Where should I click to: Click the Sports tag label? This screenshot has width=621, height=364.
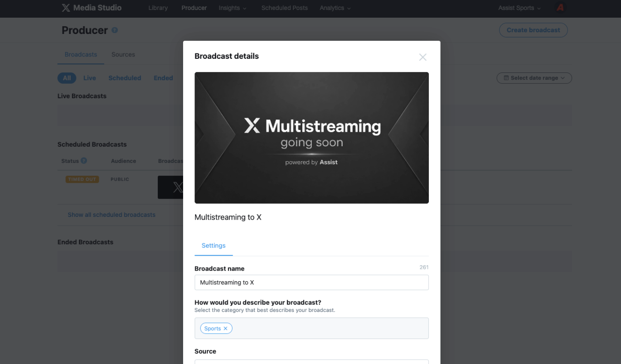point(213,329)
